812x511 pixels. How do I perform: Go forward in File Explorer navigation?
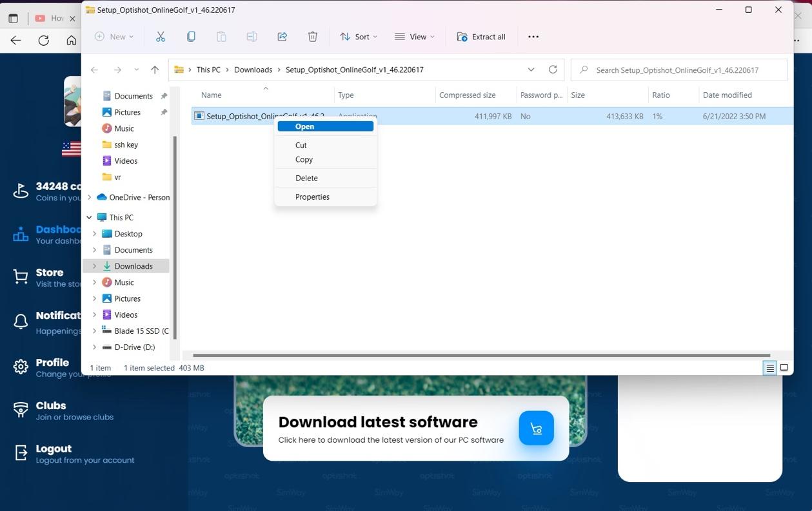click(117, 70)
